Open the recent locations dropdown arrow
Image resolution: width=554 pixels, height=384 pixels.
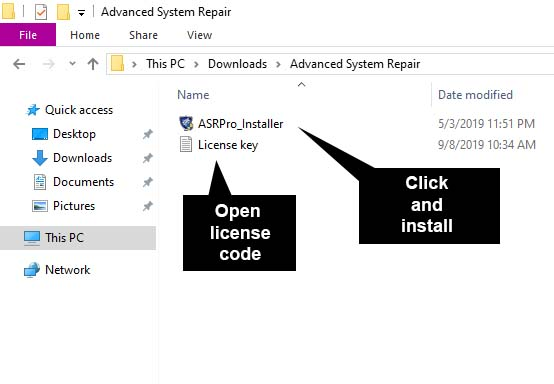pyautogui.click(x=72, y=64)
